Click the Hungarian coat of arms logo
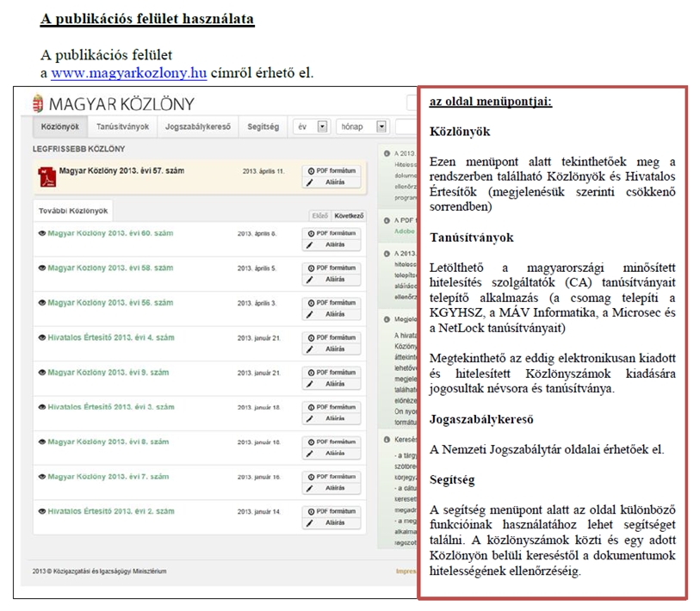 coord(37,104)
